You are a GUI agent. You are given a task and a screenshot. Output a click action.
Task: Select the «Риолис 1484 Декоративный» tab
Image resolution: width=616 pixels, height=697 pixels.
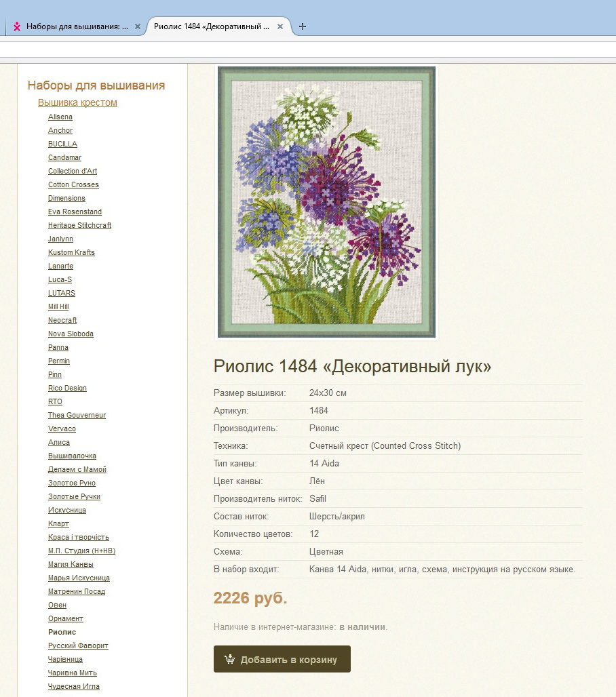click(211, 26)
